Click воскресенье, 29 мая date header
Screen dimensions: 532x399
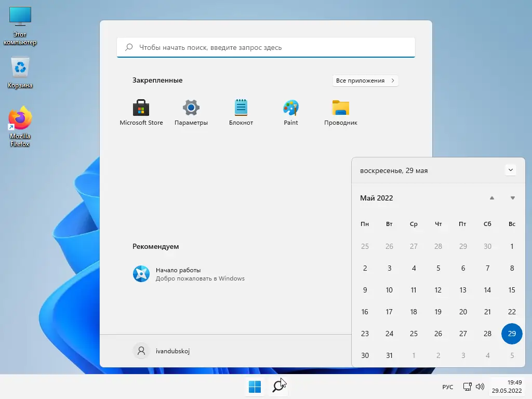[x=394, y=170]
